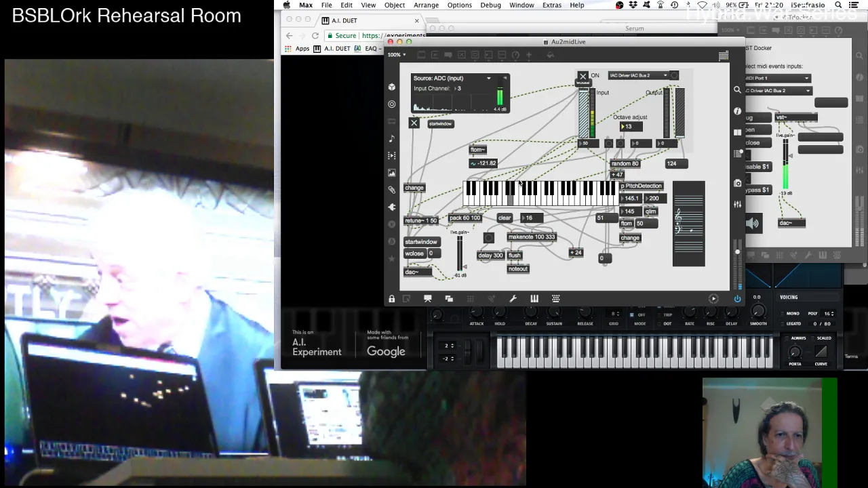
Task: Toggle the audio power button in Au2midLive
Action: (737, 298)
